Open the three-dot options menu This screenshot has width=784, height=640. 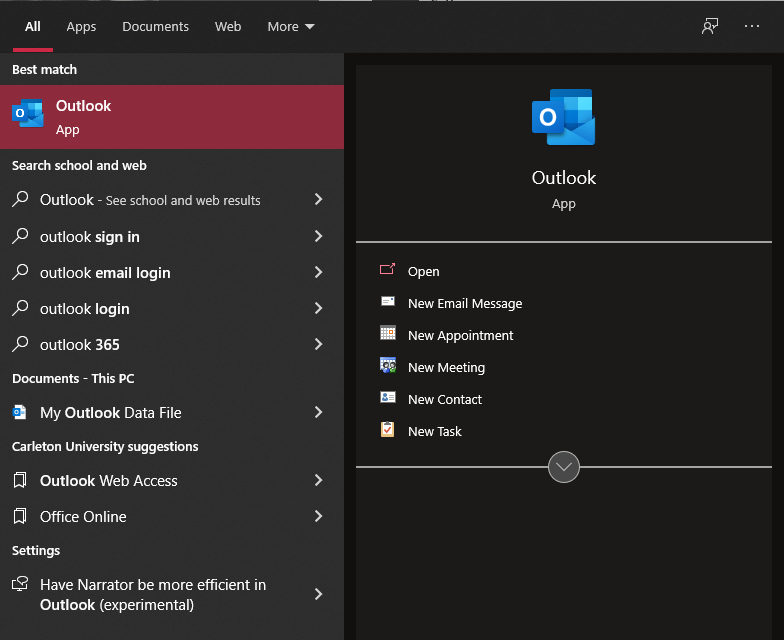pyautogui.click(x=752, y=27)
